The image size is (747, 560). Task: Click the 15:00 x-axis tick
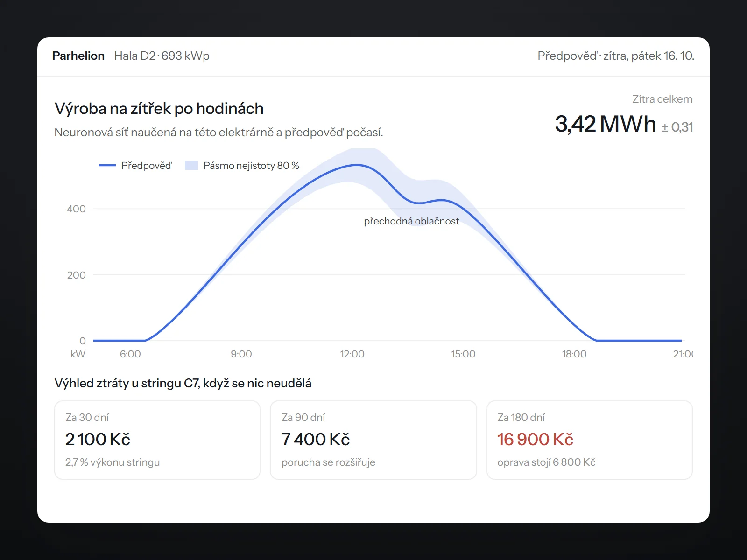463,354
